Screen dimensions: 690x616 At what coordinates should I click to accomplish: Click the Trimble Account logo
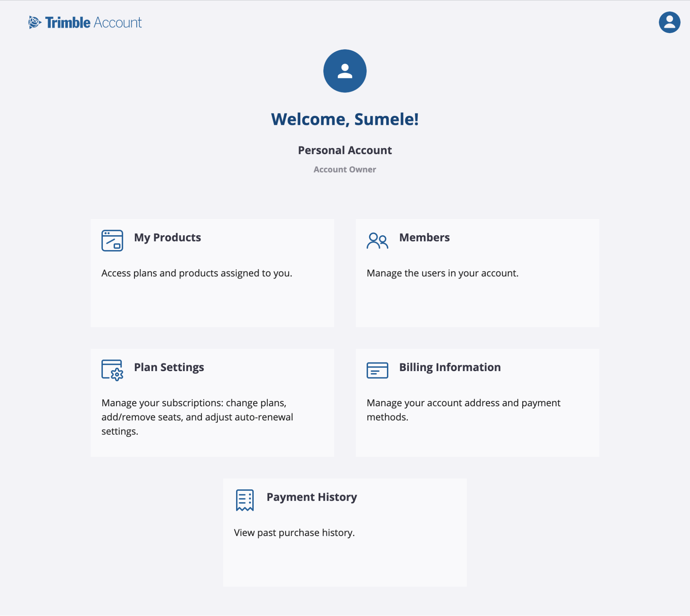point(85,21)
